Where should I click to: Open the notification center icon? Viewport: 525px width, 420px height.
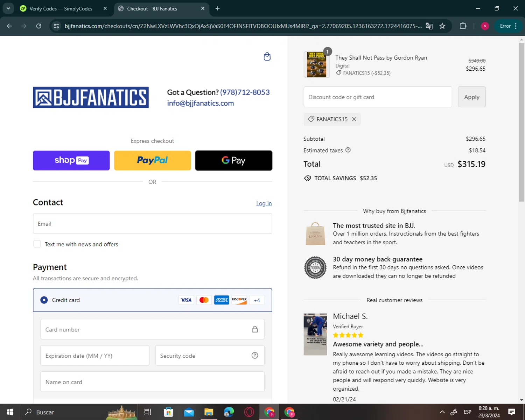(x=512, y=412)
